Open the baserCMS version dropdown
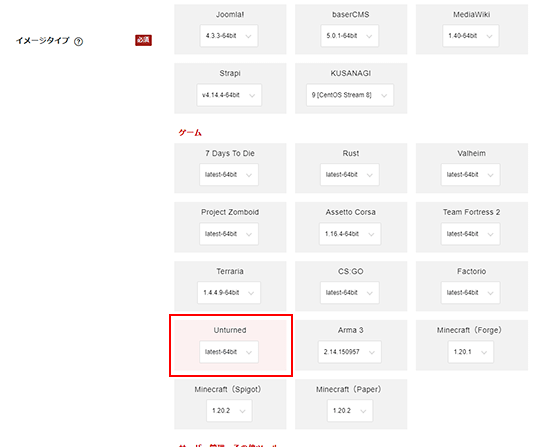 click(350, 36)
